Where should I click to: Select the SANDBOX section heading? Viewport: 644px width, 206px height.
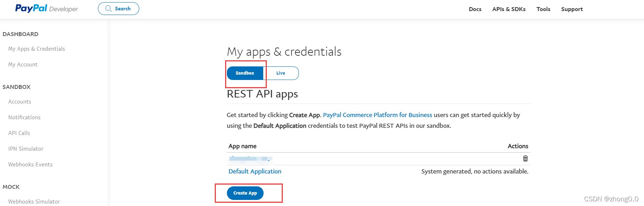[17, 87]
